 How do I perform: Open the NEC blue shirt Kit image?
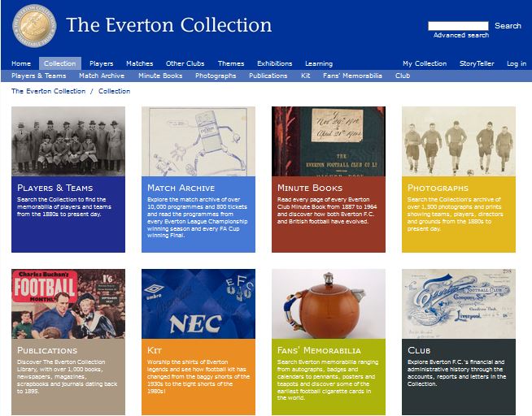point(198,304)
